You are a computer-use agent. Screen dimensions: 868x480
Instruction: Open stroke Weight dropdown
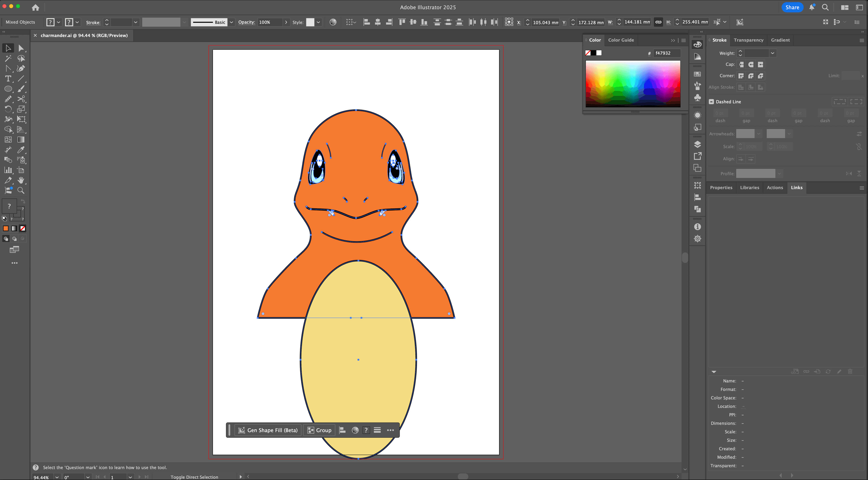click(x=772, y=53)
